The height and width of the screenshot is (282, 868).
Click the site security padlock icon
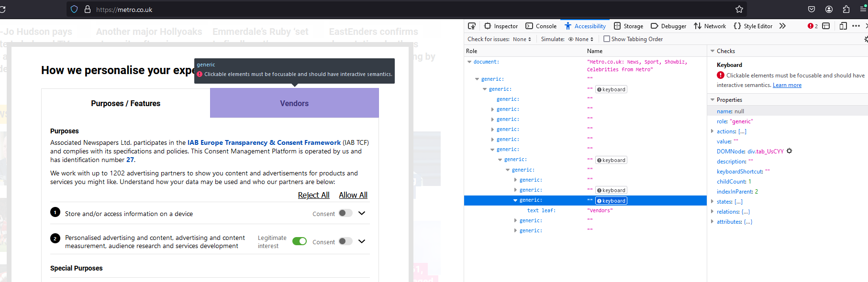(x=88, y=9)
